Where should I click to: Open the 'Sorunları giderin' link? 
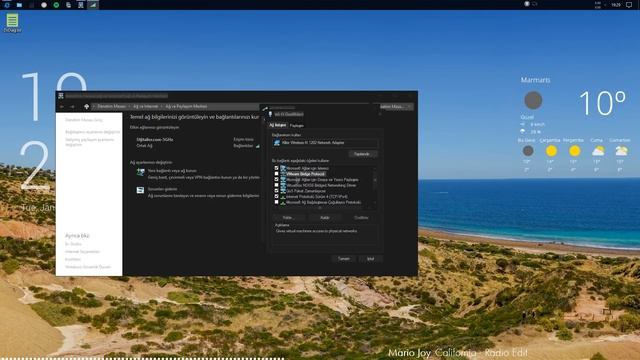pyautogui.click(x=162, y=189)
